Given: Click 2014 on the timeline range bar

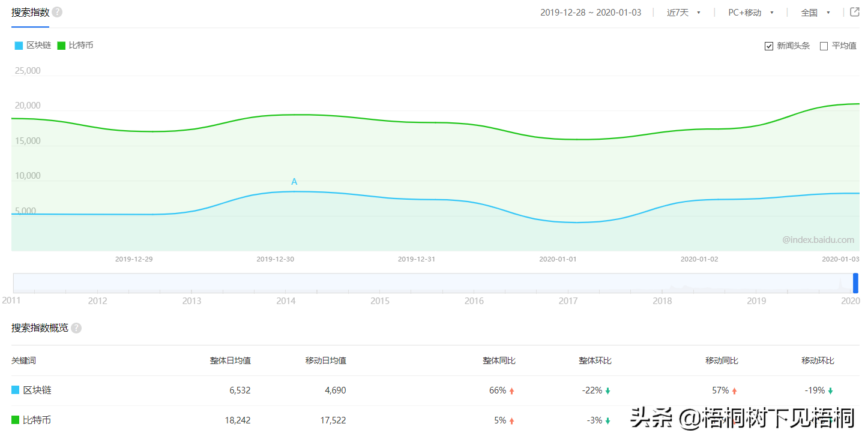Looking at the screenshot, I should [286, 301].
